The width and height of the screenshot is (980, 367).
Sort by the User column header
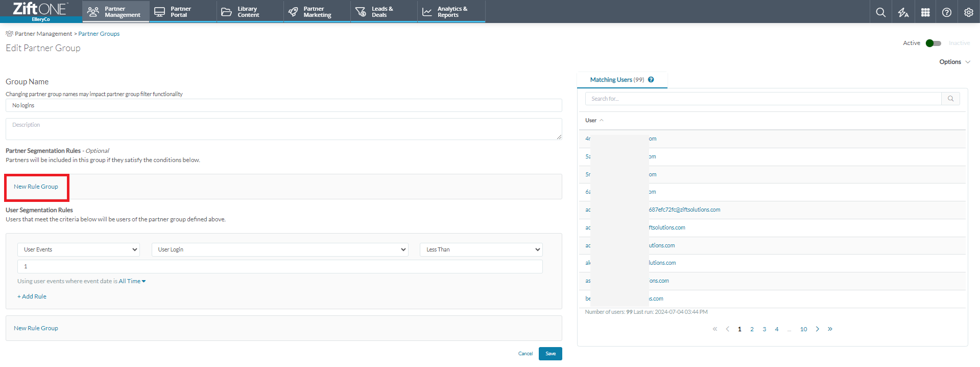click(x=594, y=120)
